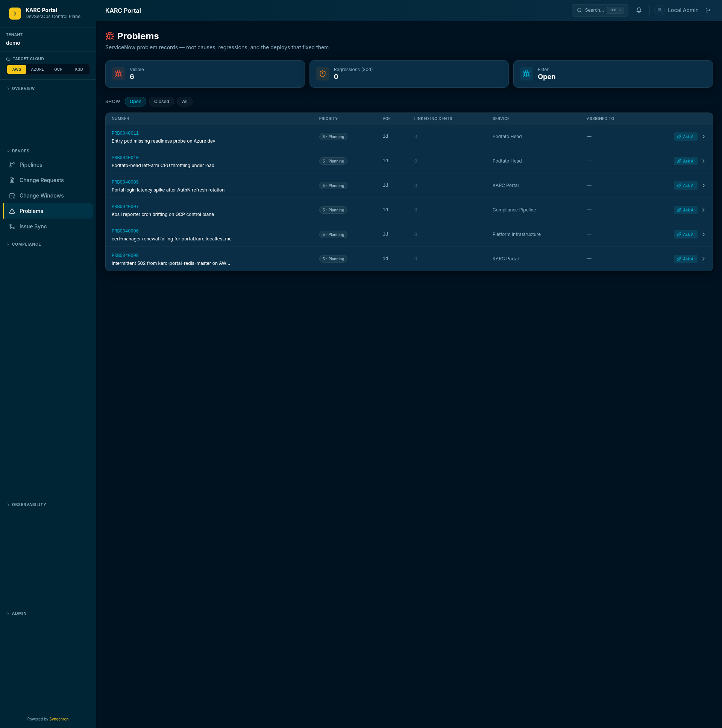This screenshot has height=728, width=722.
Task: Click the Compliance Pipeline service cell
Action: click(x=514, y=210)
